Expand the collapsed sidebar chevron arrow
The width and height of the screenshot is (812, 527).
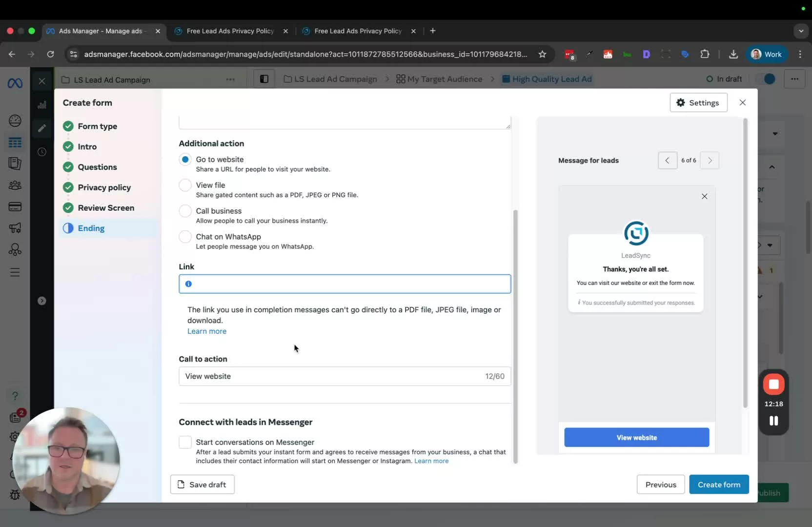pos(42,301)
